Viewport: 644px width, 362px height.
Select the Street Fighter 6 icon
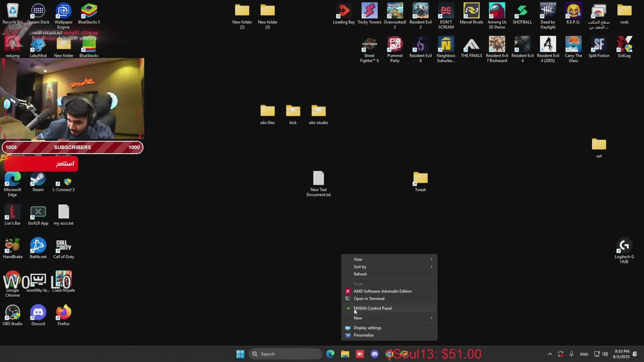click(x=369, y=50)
